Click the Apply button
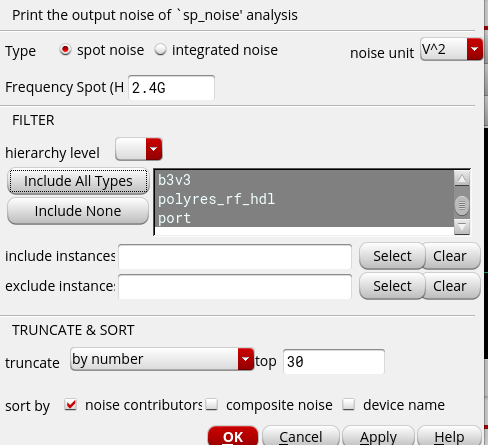488x445 pixels. point(378,436)
